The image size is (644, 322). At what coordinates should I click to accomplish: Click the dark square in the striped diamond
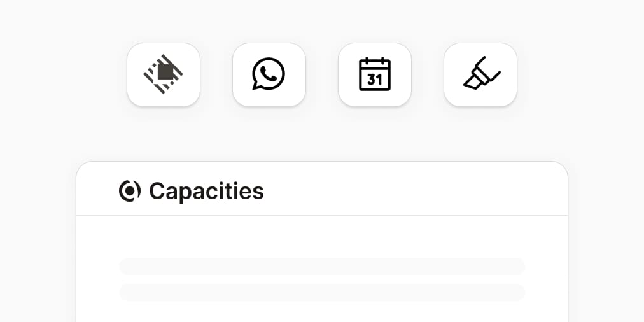pos(165,72)
